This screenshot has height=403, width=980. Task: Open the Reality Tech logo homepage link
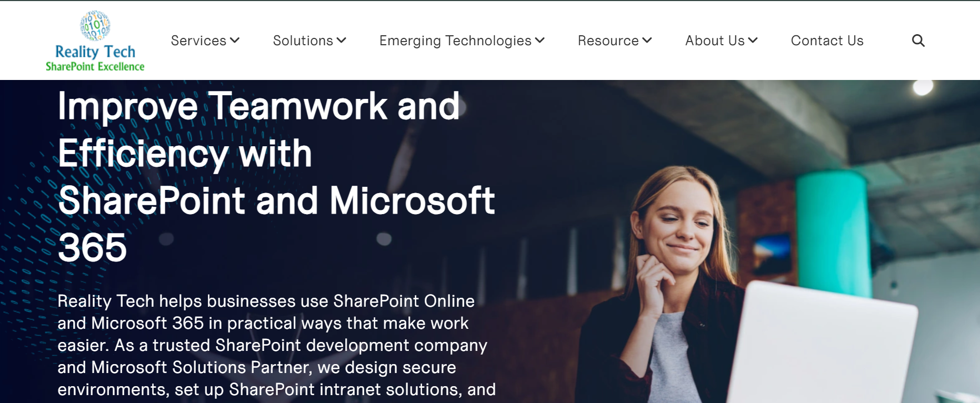(95, 41)
